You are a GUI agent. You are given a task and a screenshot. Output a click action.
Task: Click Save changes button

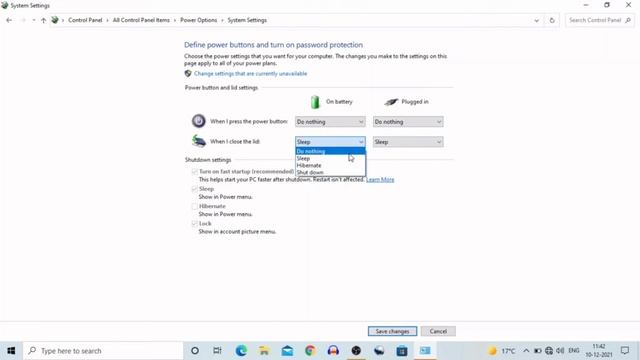(392, 331)
